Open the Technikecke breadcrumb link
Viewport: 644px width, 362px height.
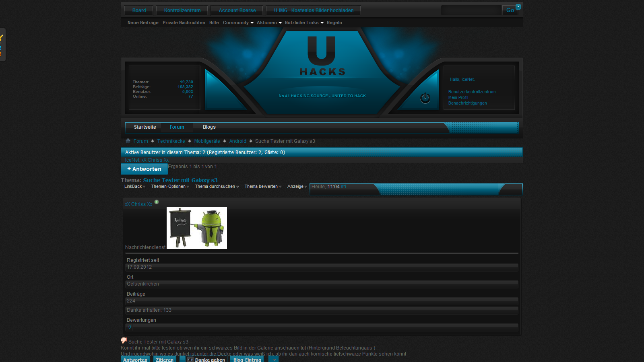pyautogui.click(x=171, y=141)
